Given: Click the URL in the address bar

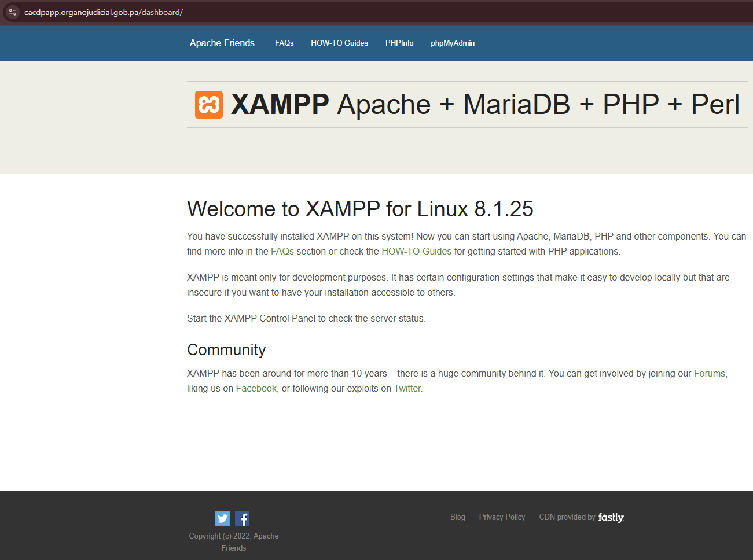Looking at the screenshot, I should tap(104, 12).
